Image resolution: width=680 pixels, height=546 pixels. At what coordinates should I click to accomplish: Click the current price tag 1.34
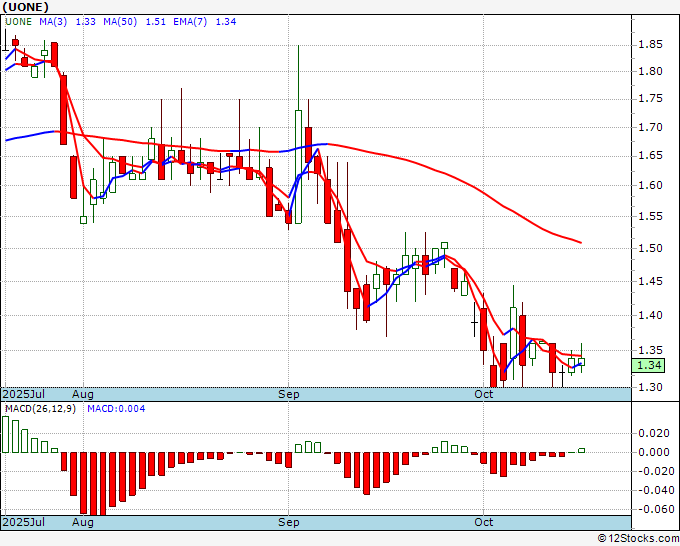(x=648, y=365)
